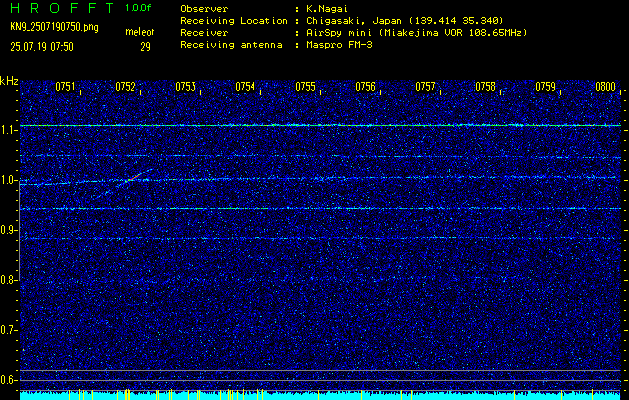Select the Chigasaki, Japan location text
Image resolution: width=629 pixels, height=400 pixels.
pos(405,21)
